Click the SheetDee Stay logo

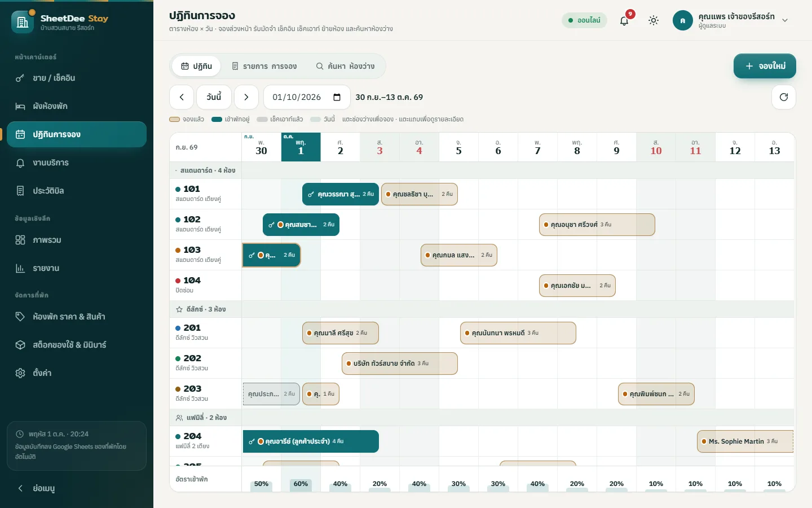pyautogui.click(x=23, y=22)
